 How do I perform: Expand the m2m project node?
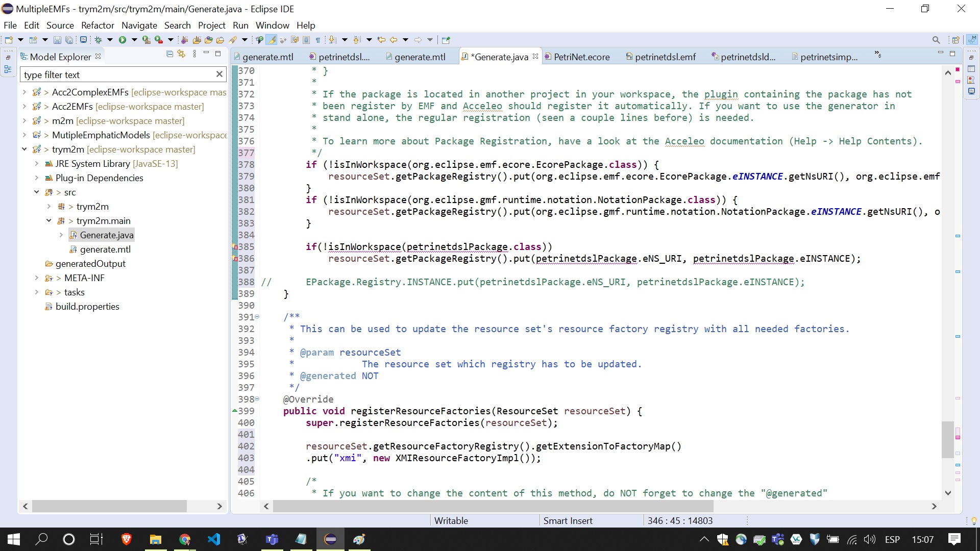(24, 121)
